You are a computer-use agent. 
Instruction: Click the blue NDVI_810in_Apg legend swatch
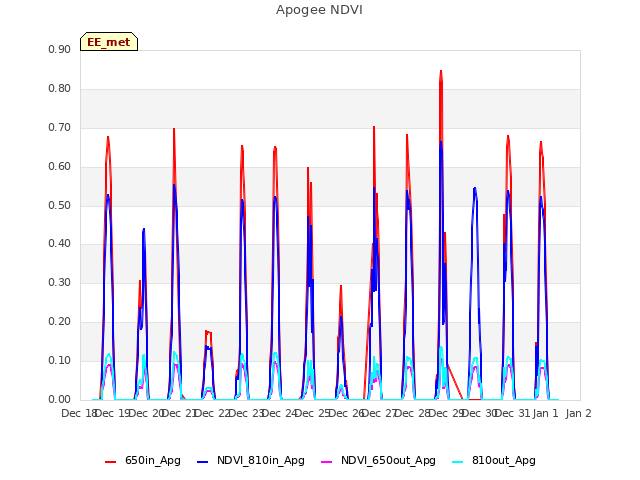coord(202,462)
